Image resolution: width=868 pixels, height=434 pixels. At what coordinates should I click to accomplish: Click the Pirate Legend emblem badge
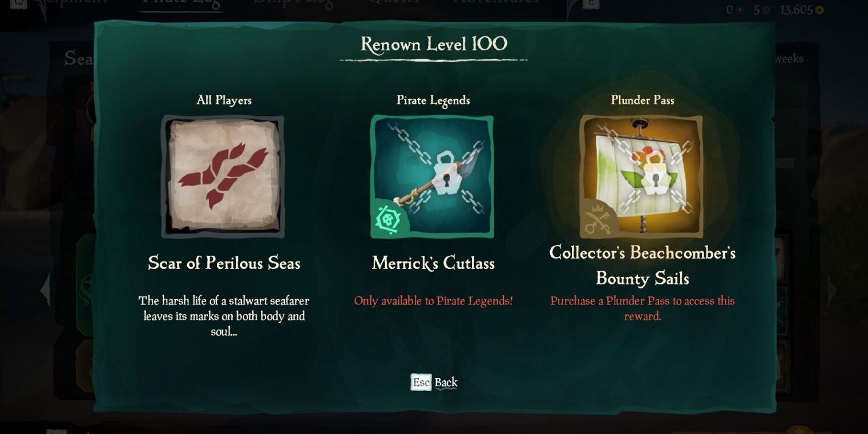389,219
